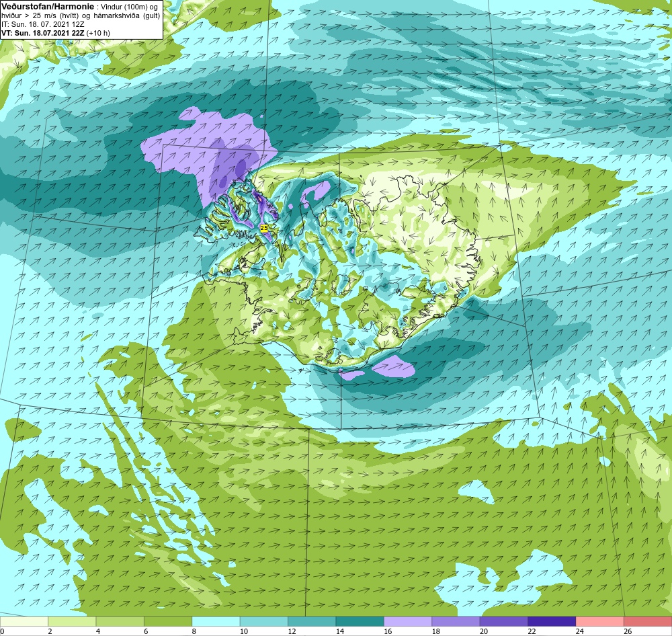Image resolution: width=672 pixels, height=636 pixels.
Task: Select the light green 2–4 legend swatch
Action: 72,621
